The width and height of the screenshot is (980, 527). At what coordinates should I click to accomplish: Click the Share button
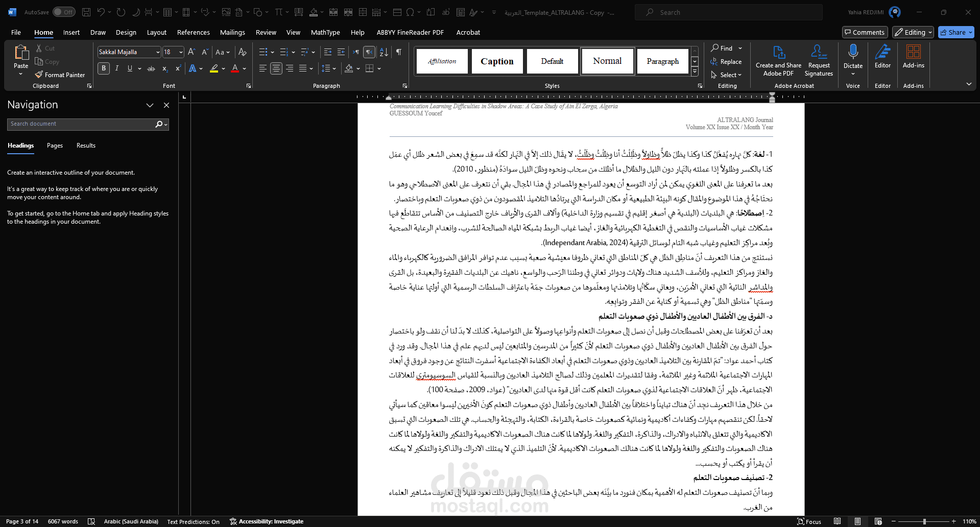pos(956,32)
